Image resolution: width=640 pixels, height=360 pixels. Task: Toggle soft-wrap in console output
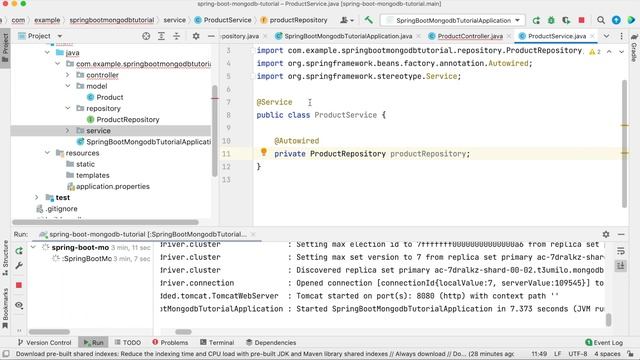(x=621, y=251)
